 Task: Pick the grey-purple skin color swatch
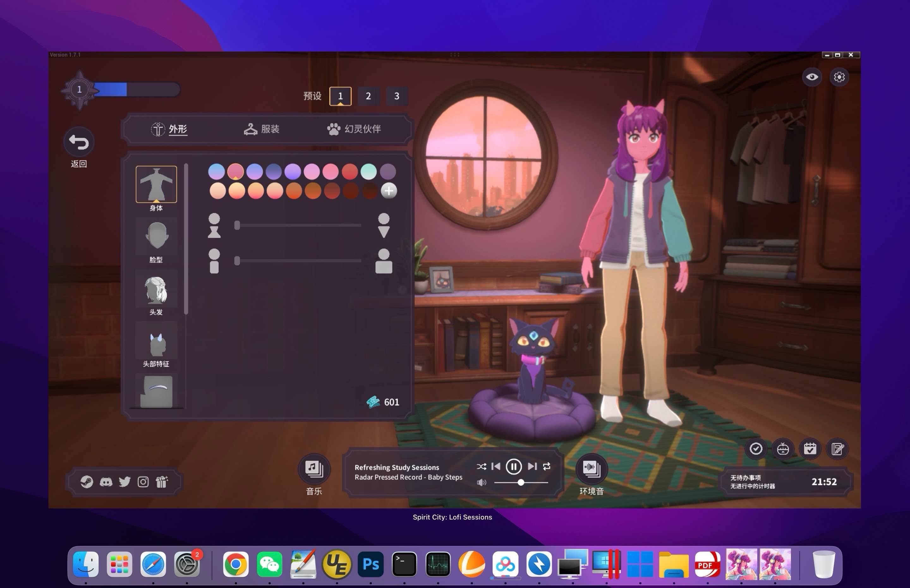tap(388, 171)
